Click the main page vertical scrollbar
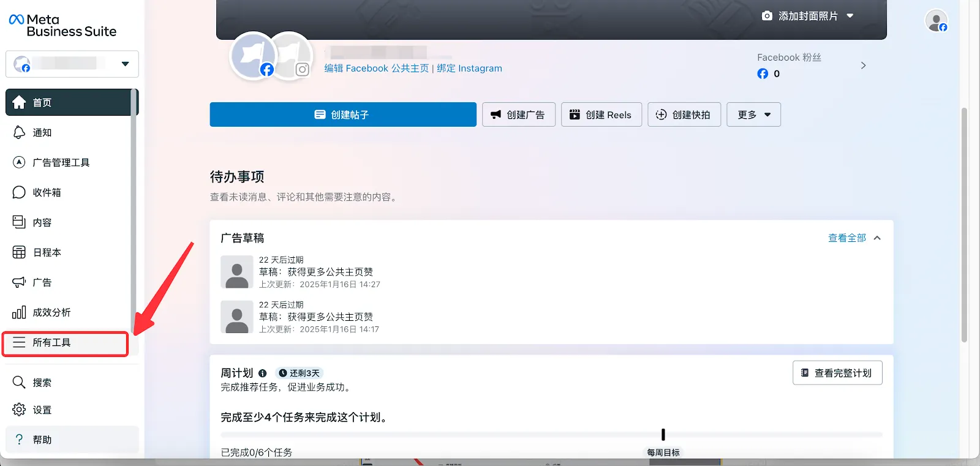 (x=964, y=225)
